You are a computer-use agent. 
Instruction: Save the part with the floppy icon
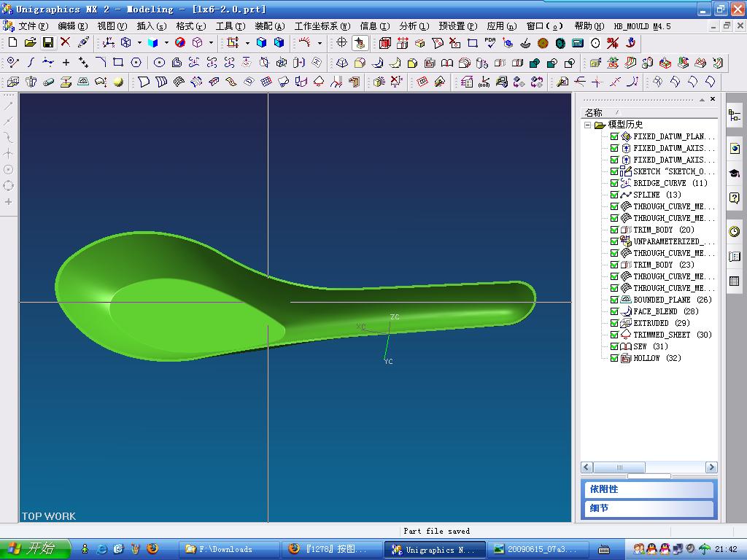point(47,43)
